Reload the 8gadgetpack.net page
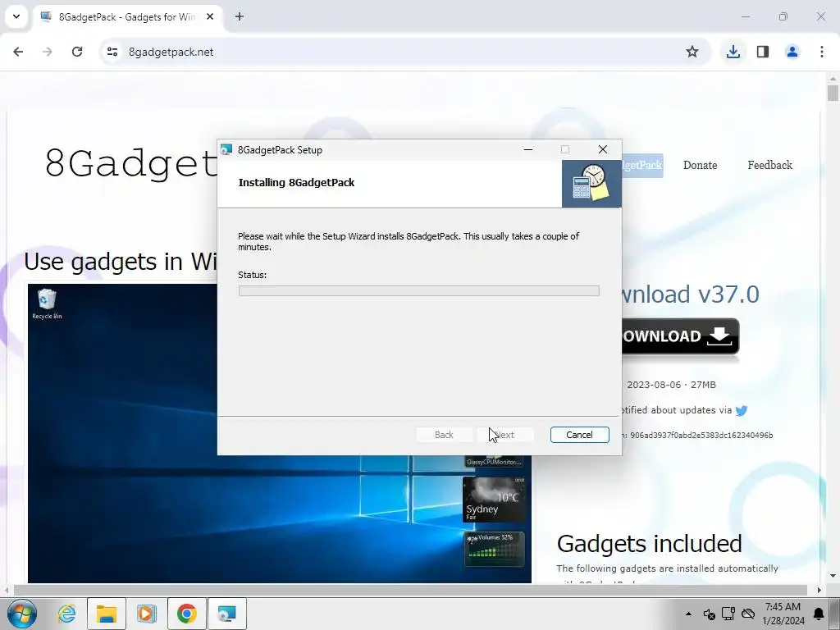The image size is (840, 630). pos(77,52)
